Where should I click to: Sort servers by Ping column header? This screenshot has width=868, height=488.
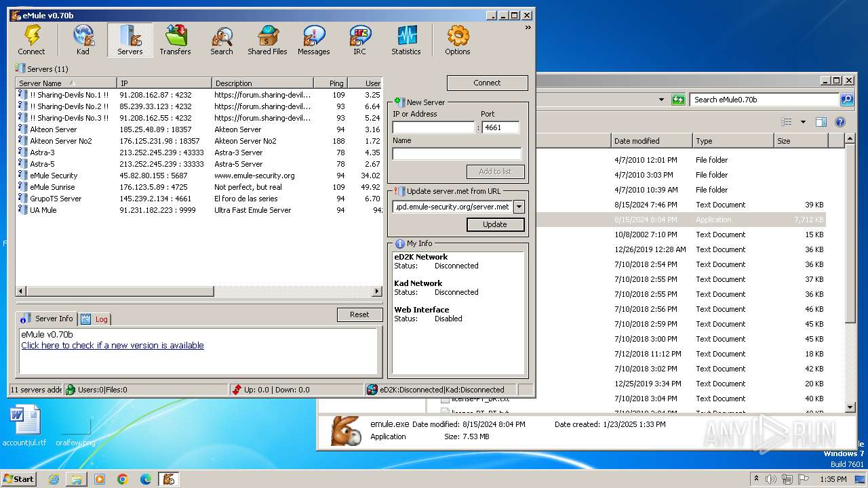(330, 83)
